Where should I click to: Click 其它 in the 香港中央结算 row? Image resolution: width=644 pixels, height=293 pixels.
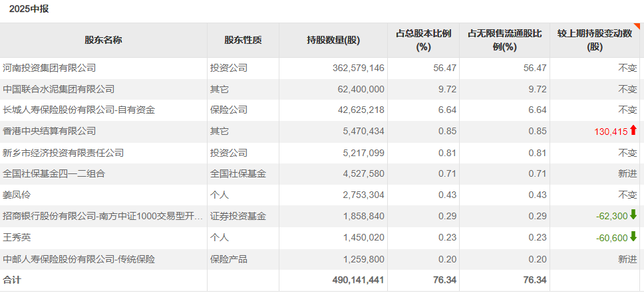220,132
